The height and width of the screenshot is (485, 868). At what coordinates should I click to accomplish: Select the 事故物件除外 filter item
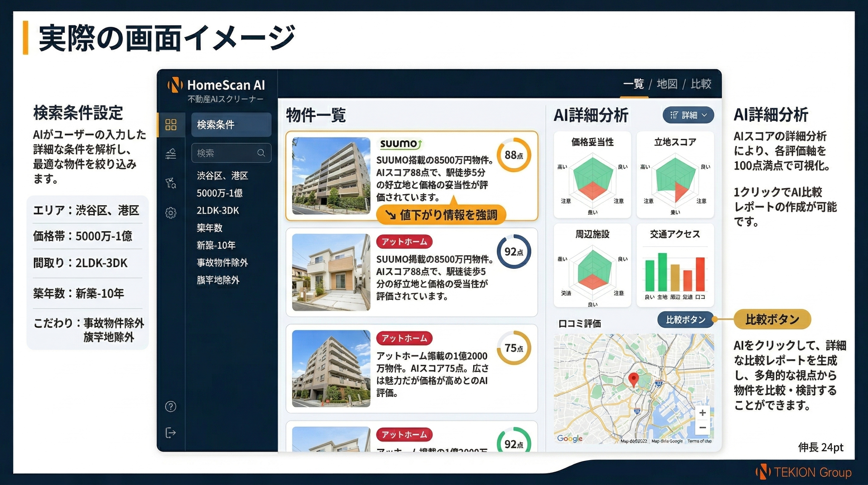[222, 262]
